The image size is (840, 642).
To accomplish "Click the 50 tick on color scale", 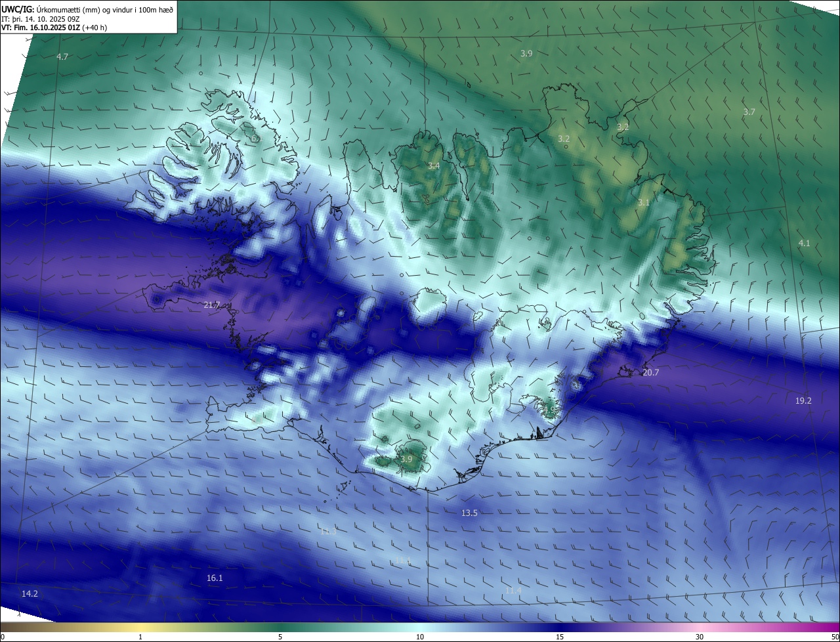I will [835, 637].
